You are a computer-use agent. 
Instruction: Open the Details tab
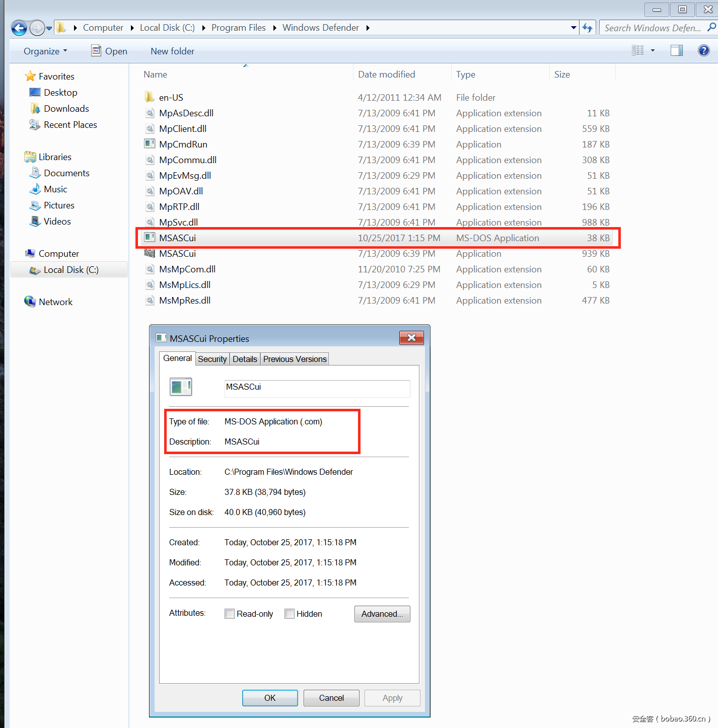coord(245,359)
